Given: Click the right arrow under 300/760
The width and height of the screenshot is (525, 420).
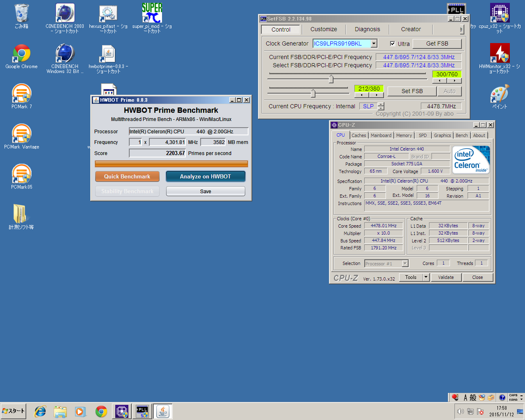Looking at the screenshot, I should click(454, 81).
